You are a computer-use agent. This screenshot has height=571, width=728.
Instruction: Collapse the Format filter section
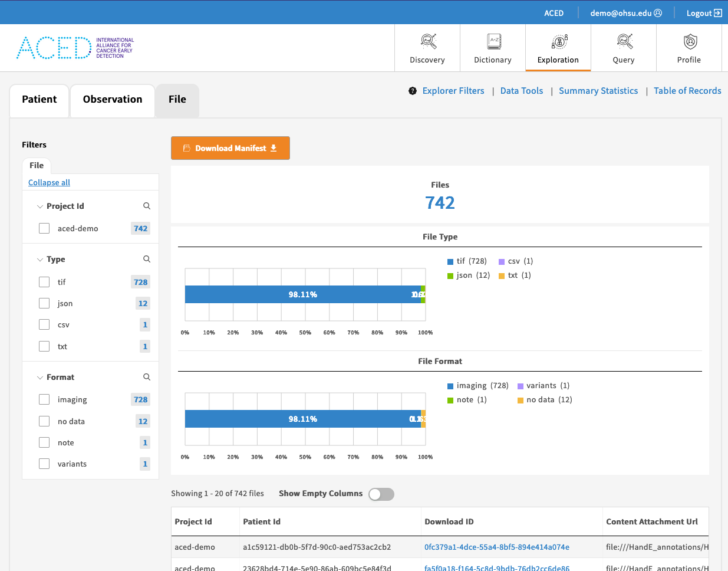tap(40, 378)
